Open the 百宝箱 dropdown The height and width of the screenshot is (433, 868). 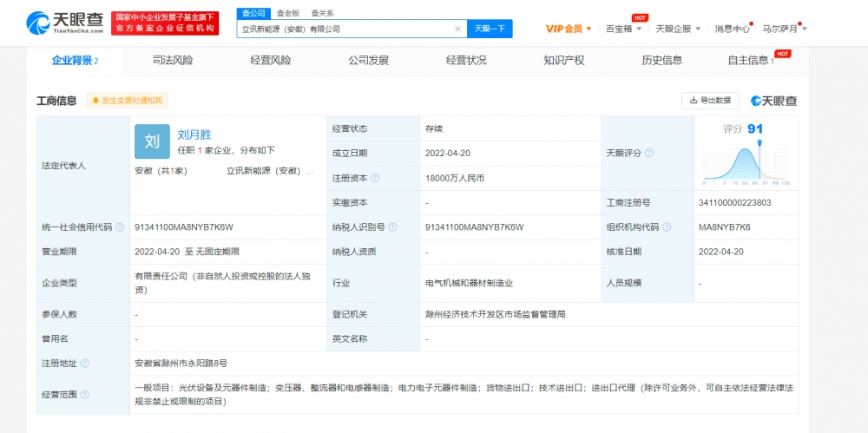tap(624, 29)
